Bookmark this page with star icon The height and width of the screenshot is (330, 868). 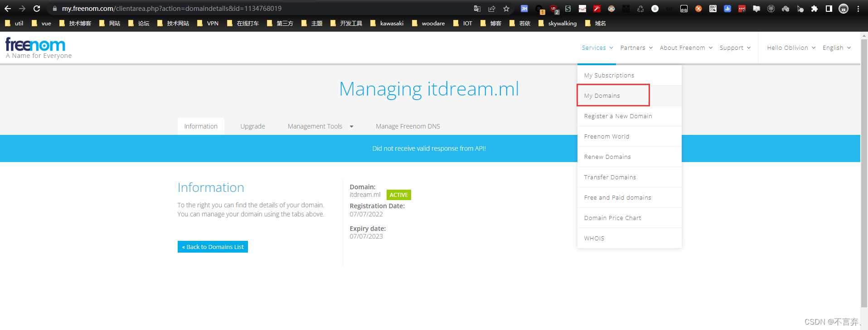click(506, 9)
